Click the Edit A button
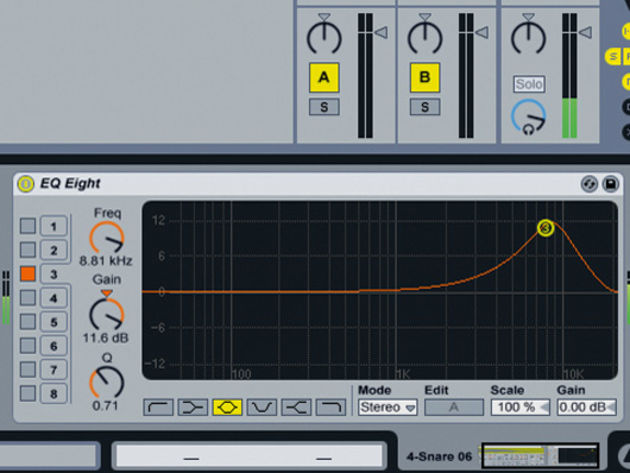 point(454,407)
